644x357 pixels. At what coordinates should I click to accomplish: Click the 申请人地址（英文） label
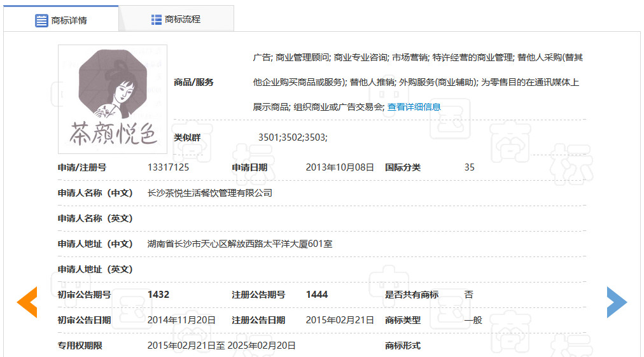95,269
